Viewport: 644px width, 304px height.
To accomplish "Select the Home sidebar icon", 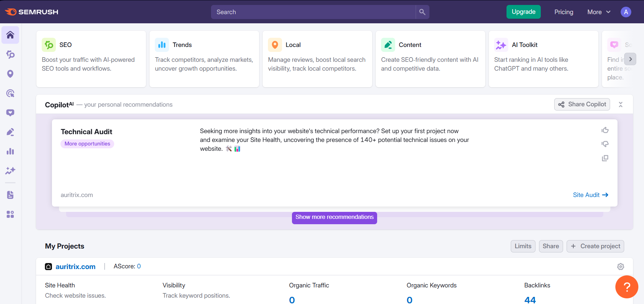I will [x=10, y=35].
